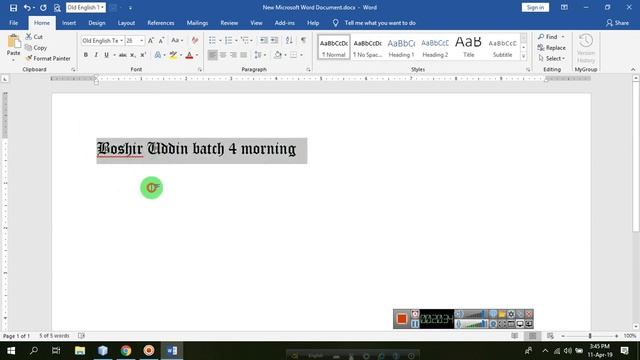Viewport: 640px width, 360px height.
Task: Center the text
Action: (223, 55)
